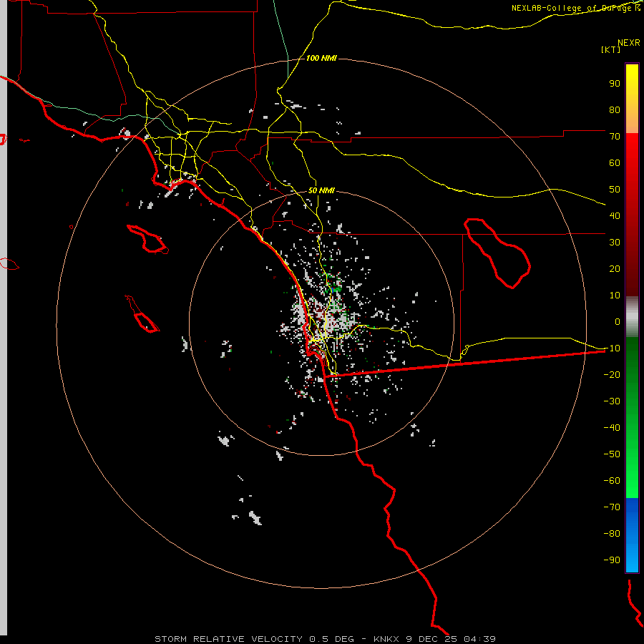Click the -90 value on the color scale
Viewport: 644px width, 644px height.
(612, 560)
